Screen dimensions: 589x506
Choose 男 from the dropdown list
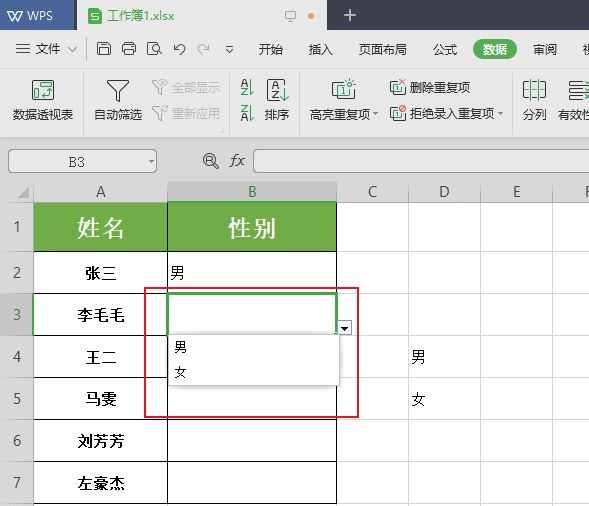[x=254, y=347]
